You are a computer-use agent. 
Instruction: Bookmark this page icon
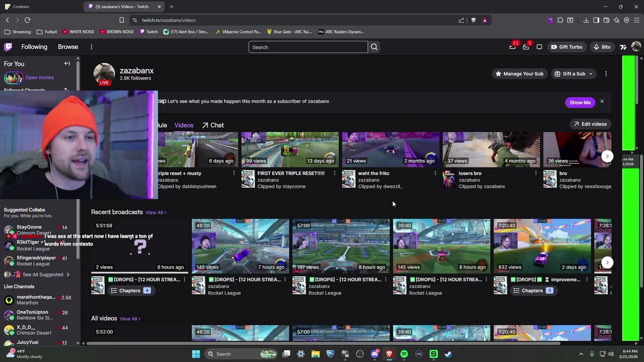click(x=121, y=20)
